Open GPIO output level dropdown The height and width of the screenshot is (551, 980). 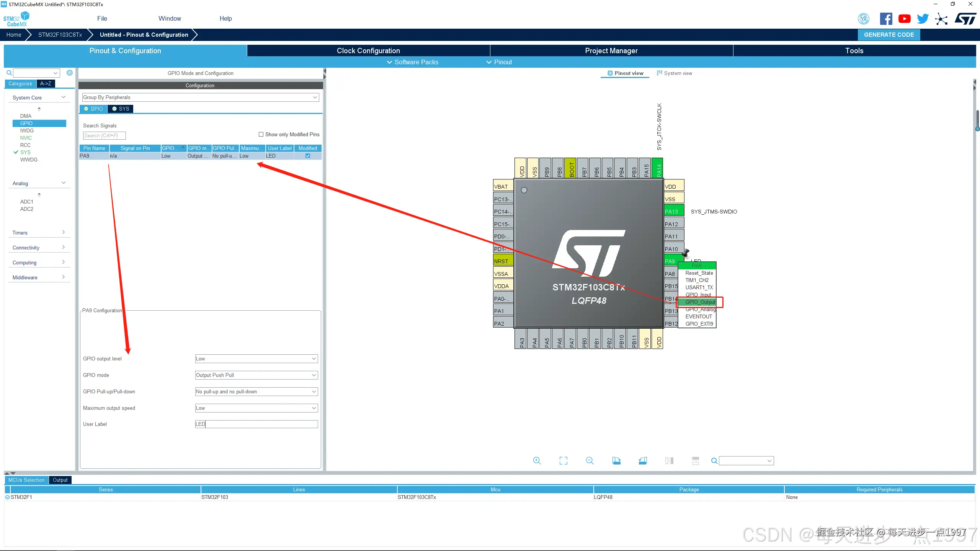[x=256, y=359]
